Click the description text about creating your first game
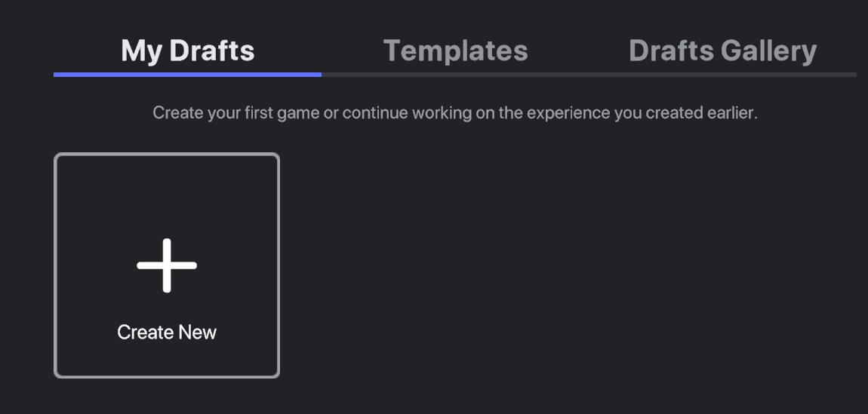This screenshot has width=868, height=414. coord(454,113)
